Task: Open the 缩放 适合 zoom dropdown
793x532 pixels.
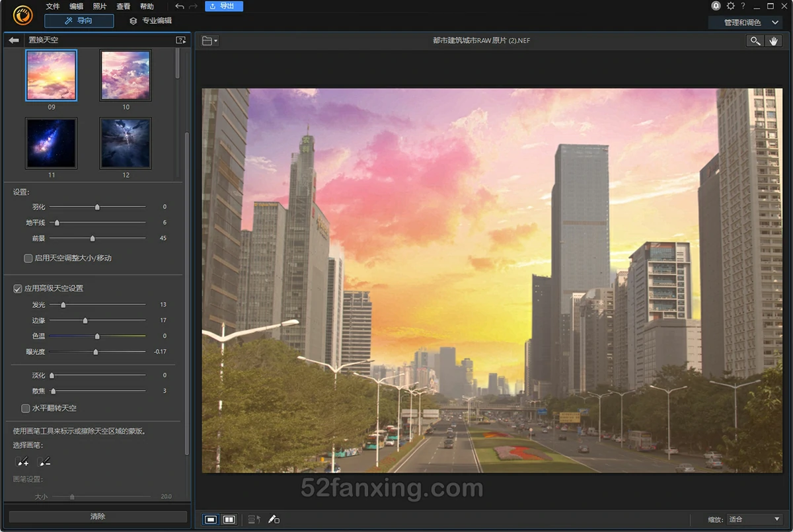Action: click(754, 519)
